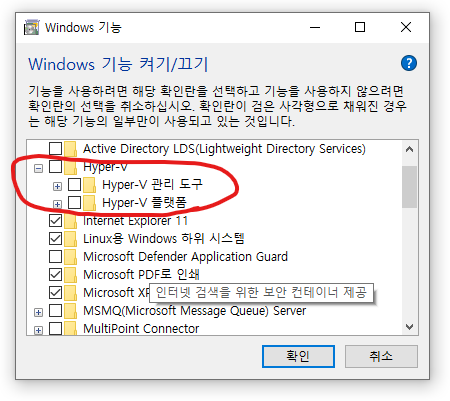
Task: Click the MultiPoint Connector folder icon
Action: (x=70, y=328)
